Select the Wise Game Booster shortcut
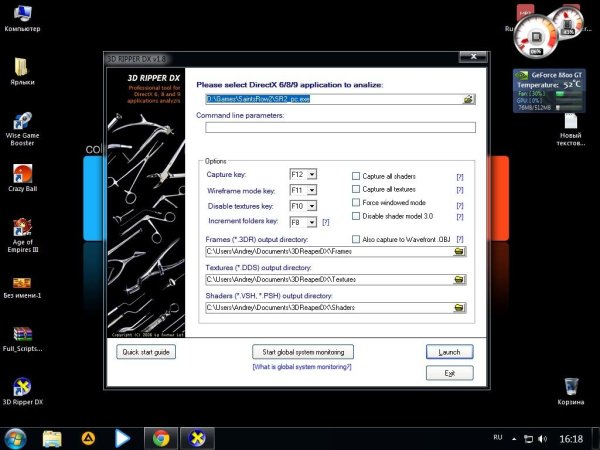Image resolution: width=600 pixels, height=450 pixels. (x=22, y=129)
